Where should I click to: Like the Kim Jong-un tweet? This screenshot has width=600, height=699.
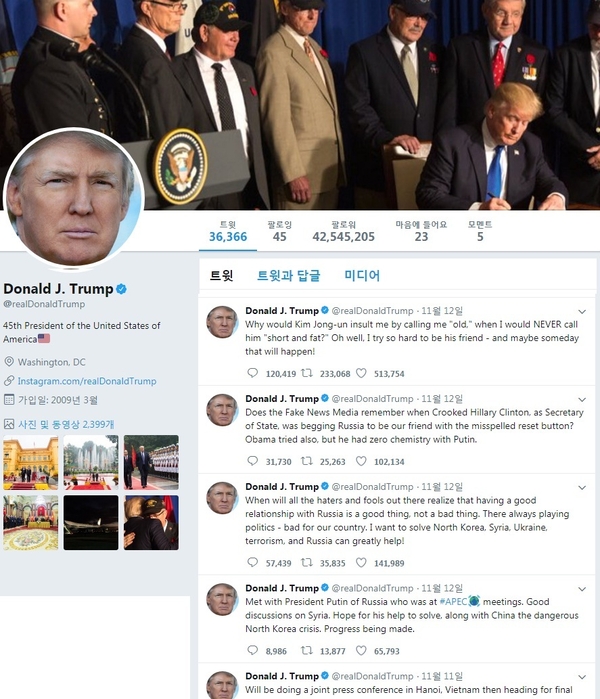pyautogui.click(x=361, y=373)
